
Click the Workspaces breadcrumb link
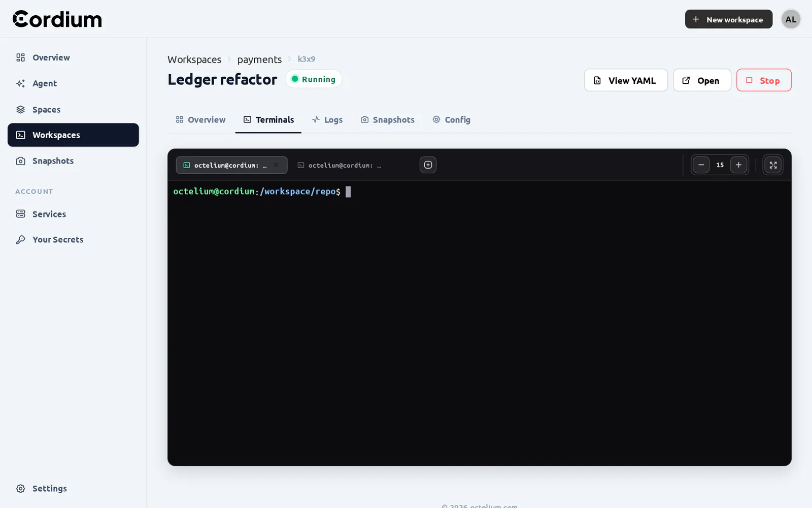click(x=194, y=59)
